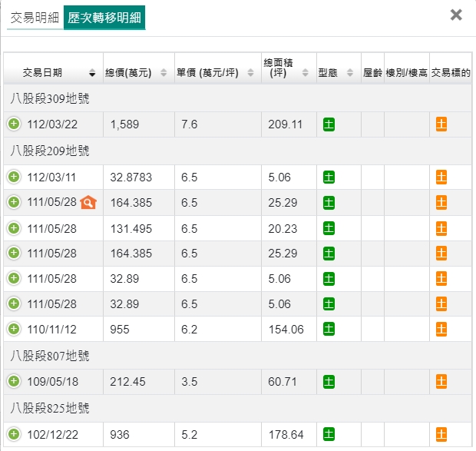Image resolution: width=476 pixels, height=451 pixels.
Task: Expand the 109/05/18 transaction row
Action: pos(14,381)
